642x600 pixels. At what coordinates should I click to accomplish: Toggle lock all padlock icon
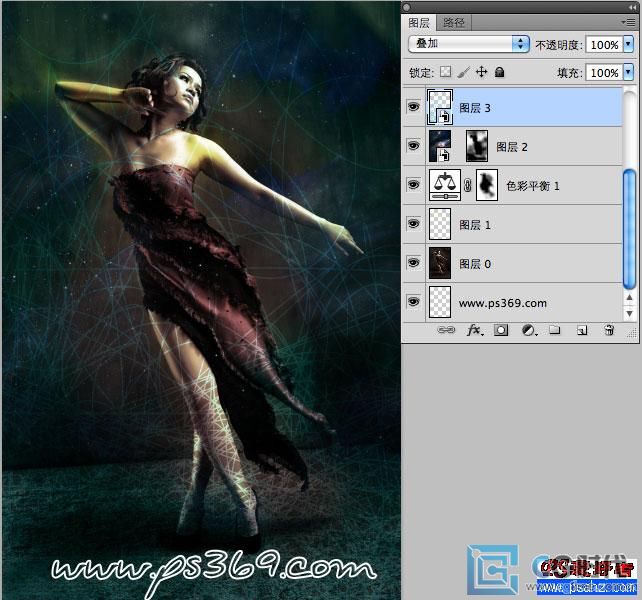click(499, 72)
